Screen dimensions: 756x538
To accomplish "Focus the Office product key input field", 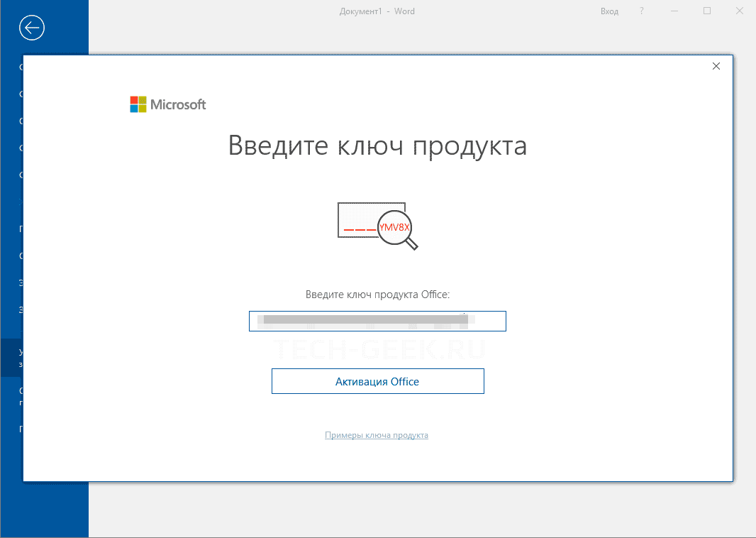I will pos(377,321).
